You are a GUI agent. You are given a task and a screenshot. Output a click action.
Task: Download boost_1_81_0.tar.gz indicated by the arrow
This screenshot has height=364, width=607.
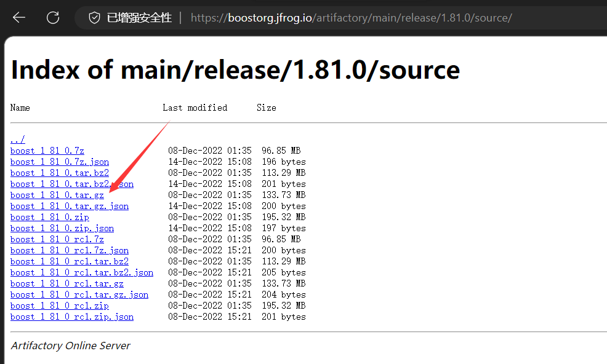pos(57,194)
